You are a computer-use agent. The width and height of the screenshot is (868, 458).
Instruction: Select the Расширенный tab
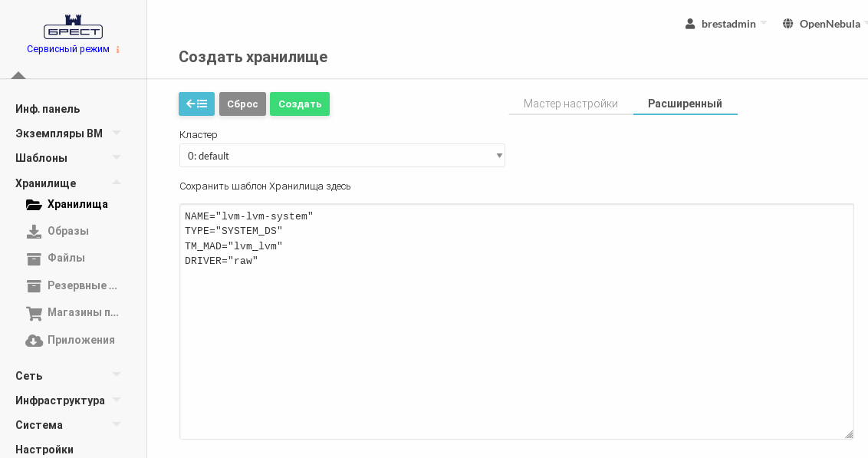685,104
